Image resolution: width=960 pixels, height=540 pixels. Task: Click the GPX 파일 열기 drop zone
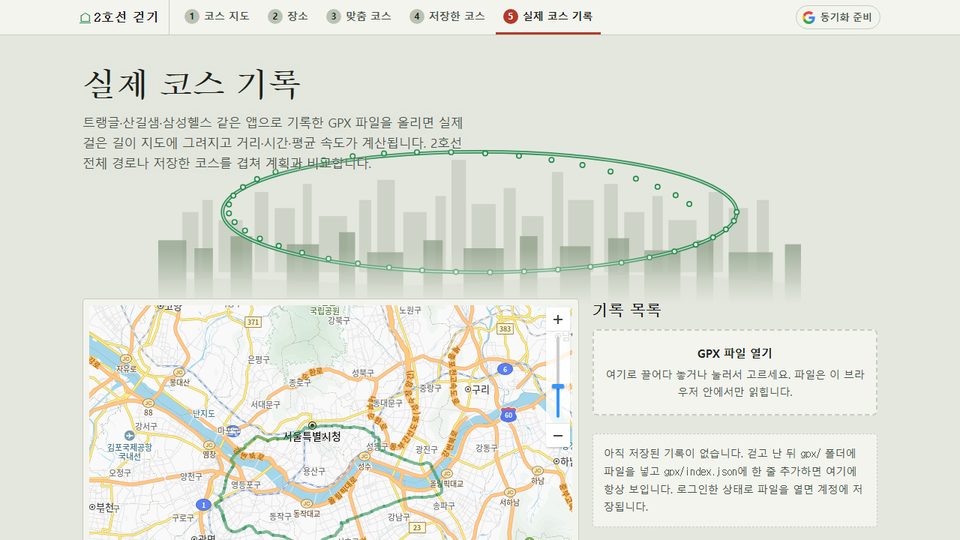click(x=735, y=372)
